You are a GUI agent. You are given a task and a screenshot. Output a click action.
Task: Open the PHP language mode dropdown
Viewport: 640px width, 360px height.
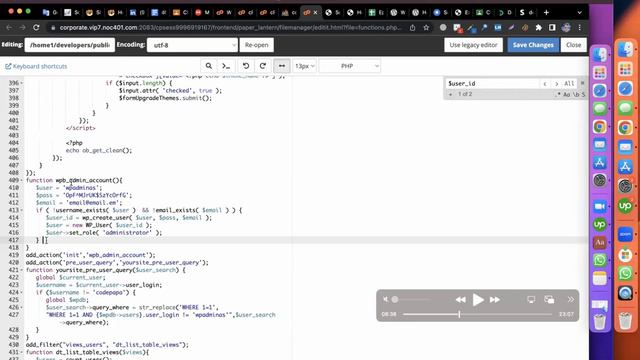350,66
